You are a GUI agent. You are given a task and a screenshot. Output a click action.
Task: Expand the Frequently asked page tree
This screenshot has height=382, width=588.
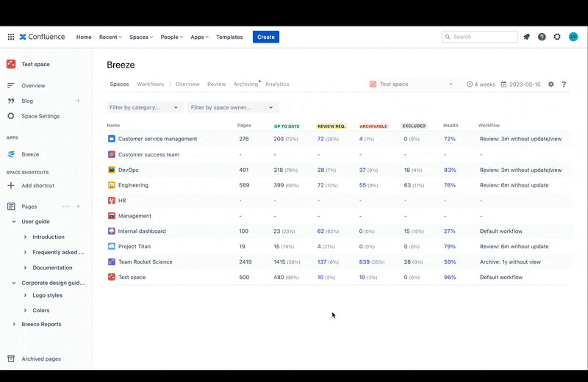click(25, 252)
